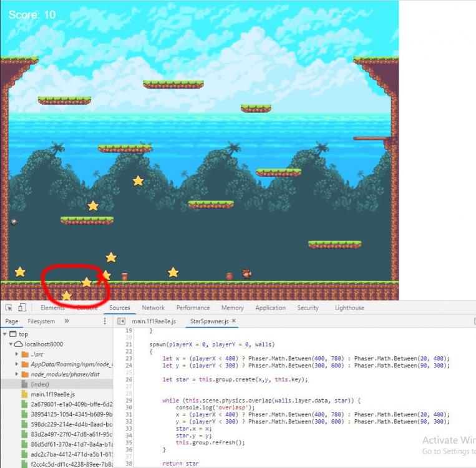Click the star at far left ground
The width and height of the screenshot is (476, 468).
point(20,272)
